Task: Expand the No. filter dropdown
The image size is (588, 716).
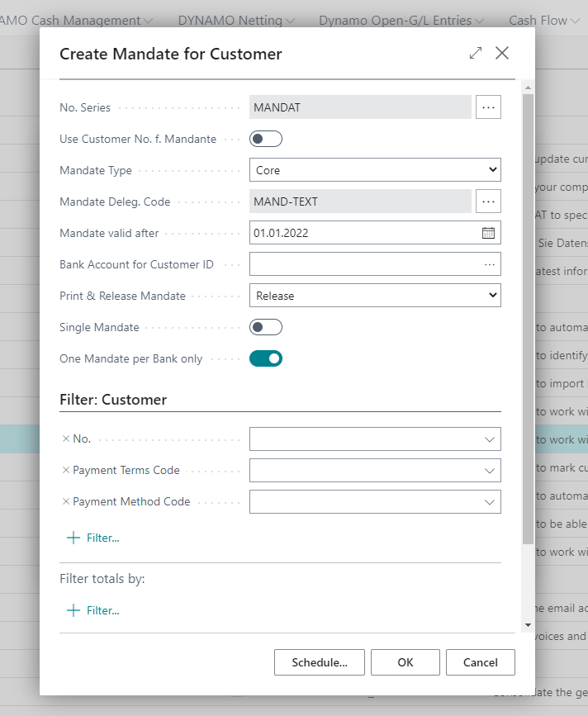Action: click(x=490, y=439)
